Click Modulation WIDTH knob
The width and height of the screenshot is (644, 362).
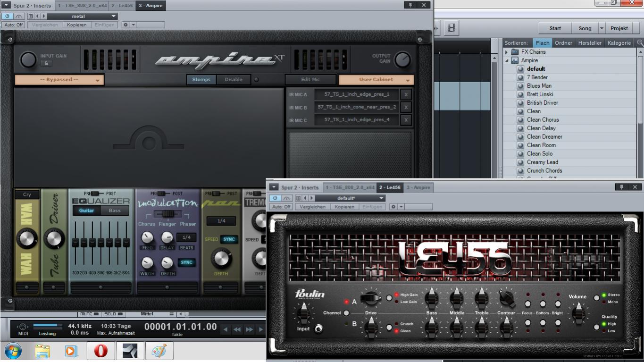tap(147, 263)
